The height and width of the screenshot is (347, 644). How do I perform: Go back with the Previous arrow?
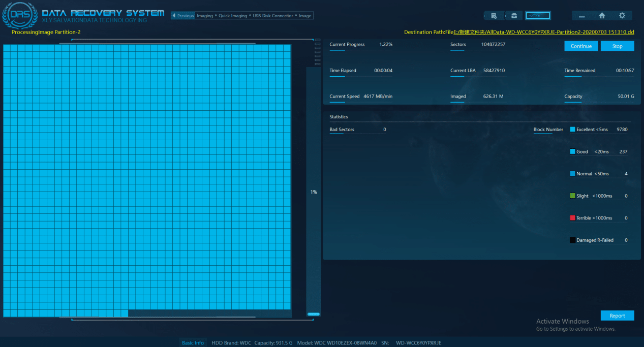(x=183, y=16)
